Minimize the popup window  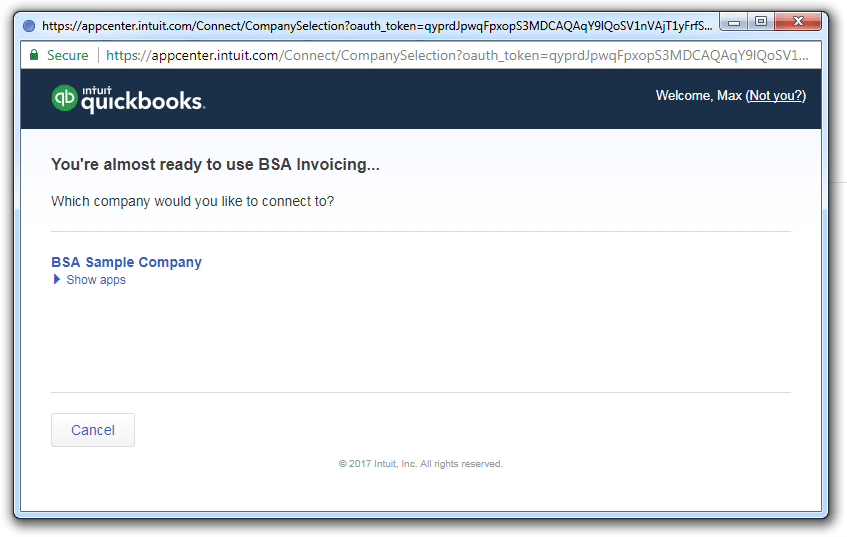pos(734,22)
